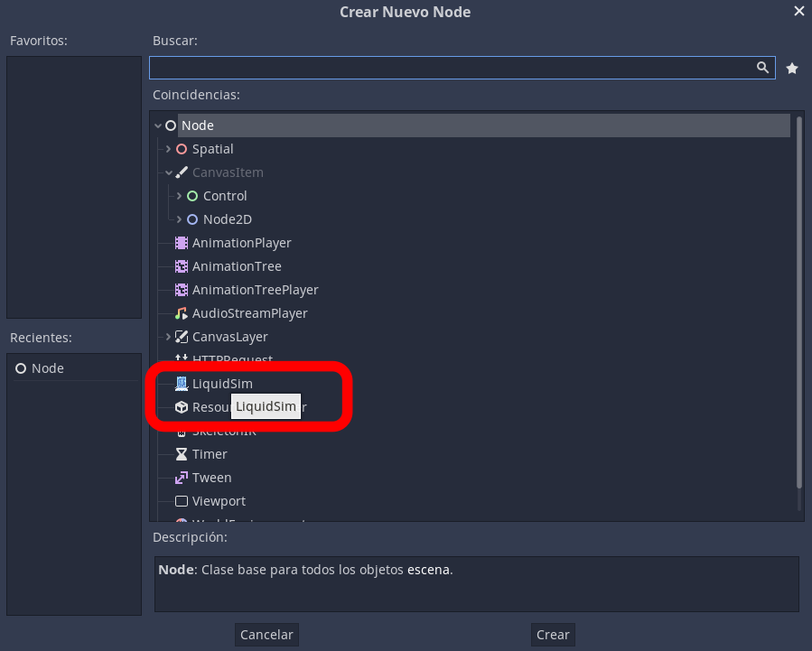Click the node list vertical scrollbar
This screenshot has width=812, height=651.
tap(799, 302)
